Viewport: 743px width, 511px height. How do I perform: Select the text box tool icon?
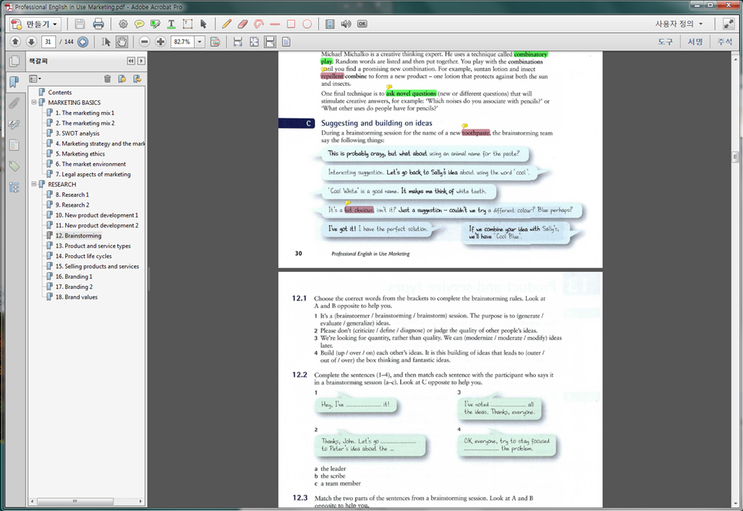188,24
